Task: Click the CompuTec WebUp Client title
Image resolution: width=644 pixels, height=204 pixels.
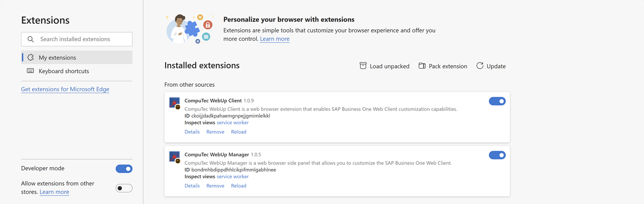Action: pyautogui.click(x=213, y=101)
